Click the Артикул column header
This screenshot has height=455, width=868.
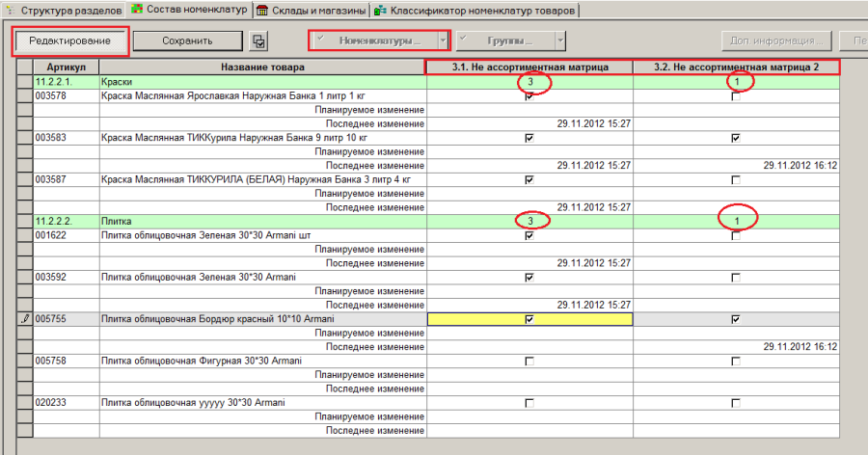[x=67, y=67]
